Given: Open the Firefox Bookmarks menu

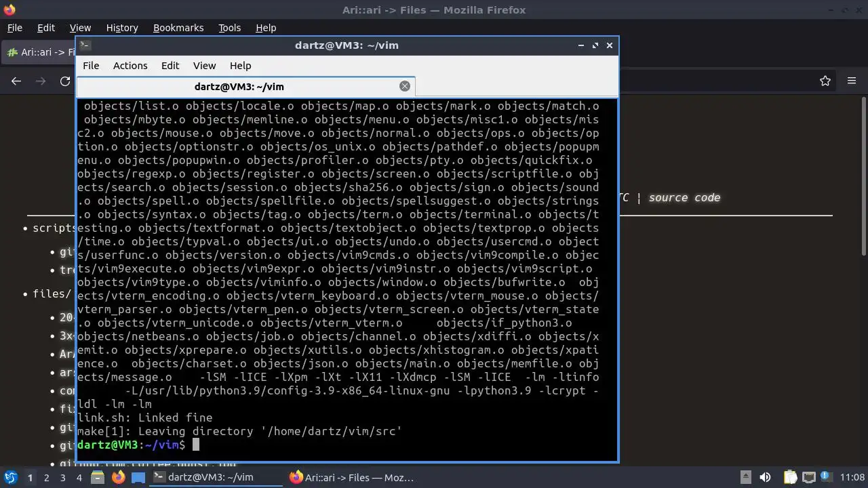Looking at the screenshot, I should point(178,28).
